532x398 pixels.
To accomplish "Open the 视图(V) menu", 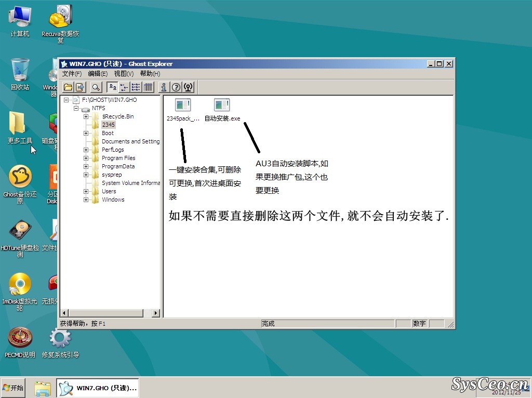I will tap(124, 74).
